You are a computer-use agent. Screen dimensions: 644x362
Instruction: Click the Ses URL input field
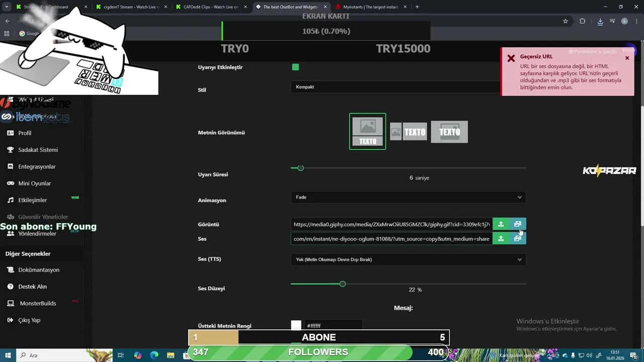click(391, 238)
